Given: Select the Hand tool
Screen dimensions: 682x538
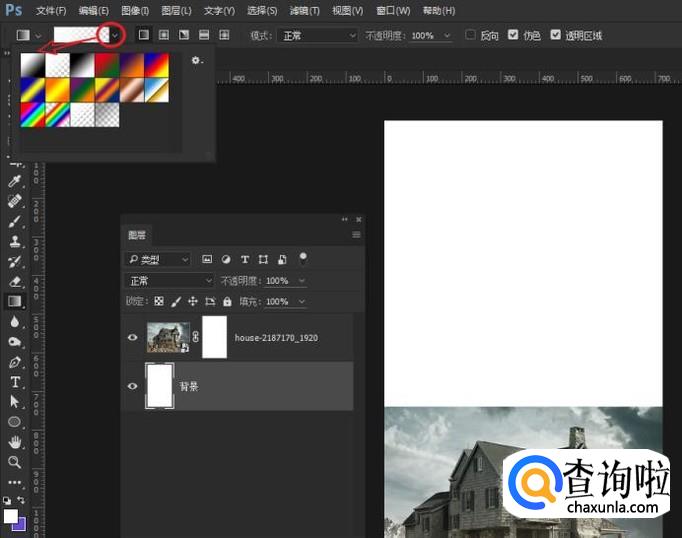Looking at the screenshot, I should tap(15, 441).
